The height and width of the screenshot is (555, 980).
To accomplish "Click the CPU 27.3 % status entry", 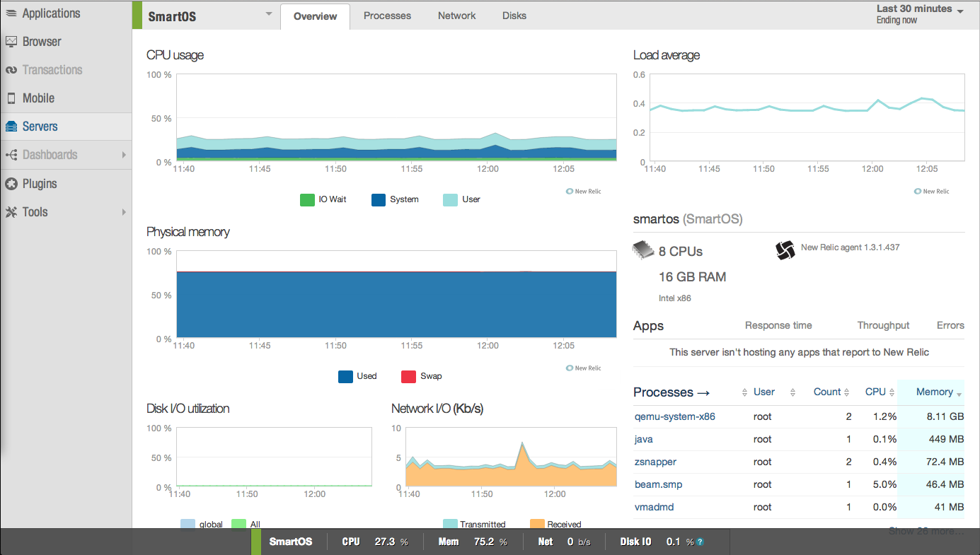I will pos(375,542).
